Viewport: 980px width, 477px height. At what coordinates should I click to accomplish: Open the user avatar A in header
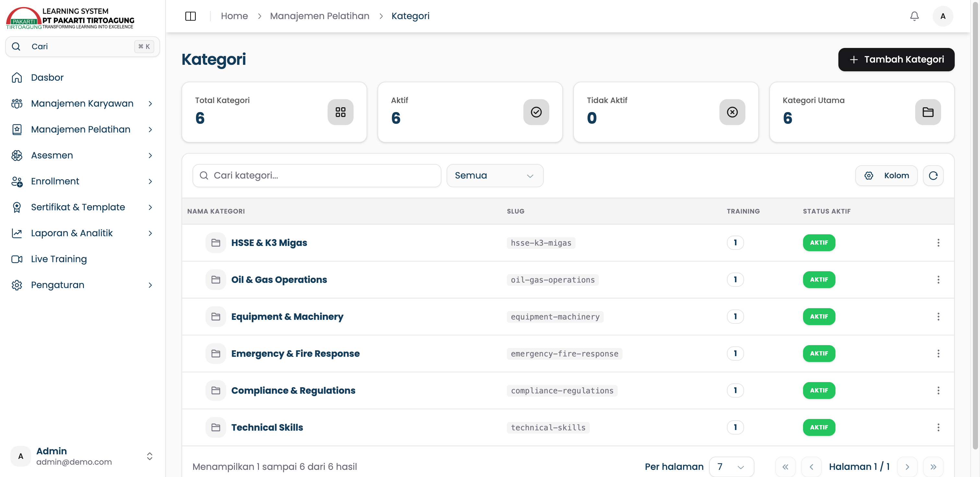pyautogui.click(x=942, y=16)
